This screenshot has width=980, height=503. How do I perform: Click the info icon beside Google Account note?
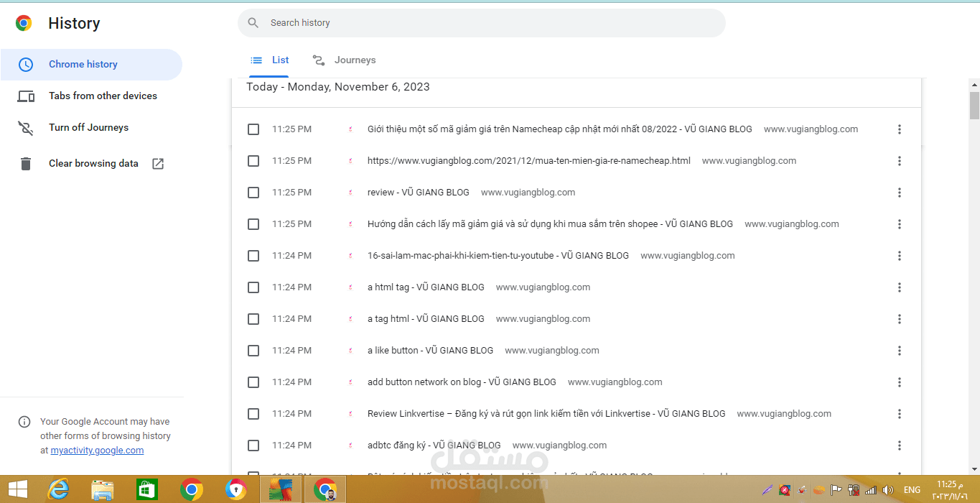[24, 422]
